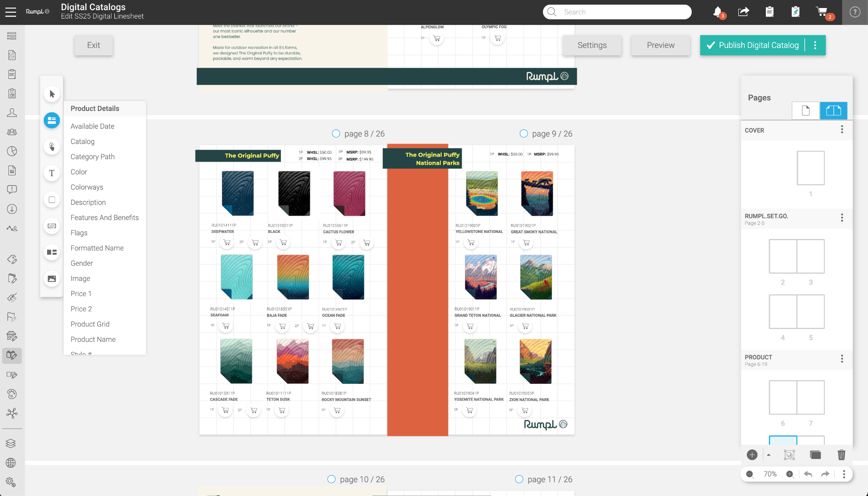The width and height of the screenshot is (868, 496).
Task: Open the page 5 thumbnail
Action: (811, 312)
